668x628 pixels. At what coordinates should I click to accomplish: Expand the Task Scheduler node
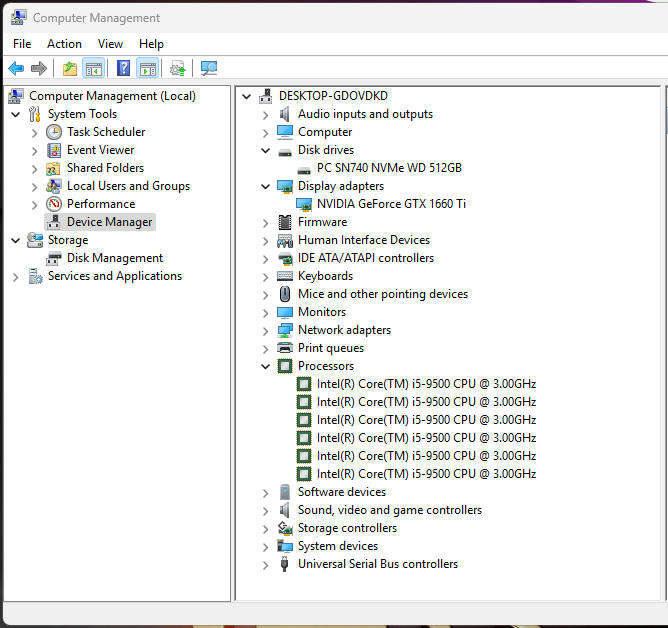click(x=35, y=133)
